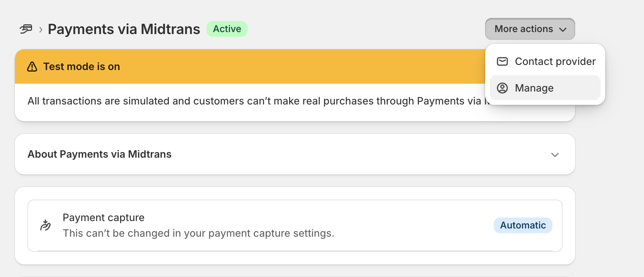Click the envelope icon beside Contact provider
Screen dimensions: 644x277
[x=502, y=61]
